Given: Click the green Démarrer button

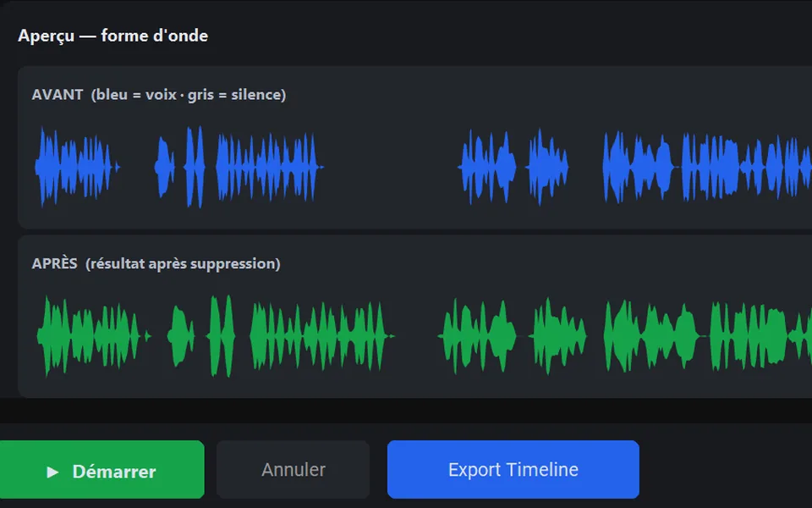Looking at the screenshot, I should (102, 470).
